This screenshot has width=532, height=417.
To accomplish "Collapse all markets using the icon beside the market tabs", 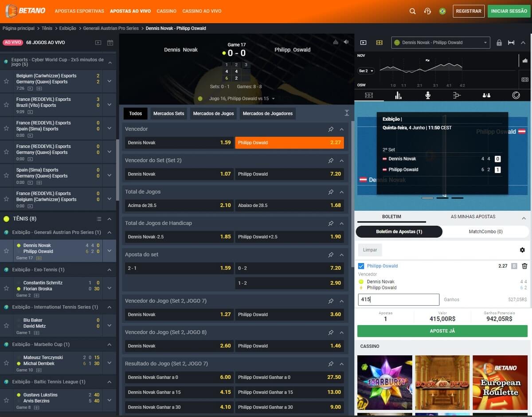I will (347, 113).
